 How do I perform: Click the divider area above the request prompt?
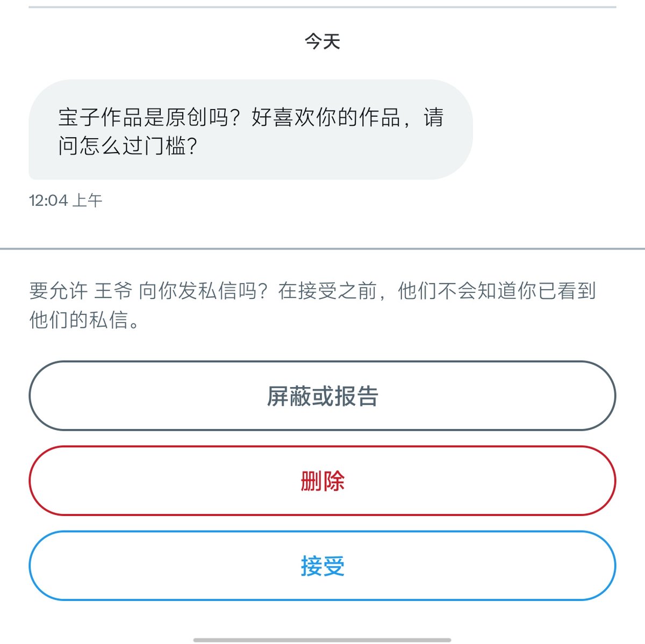pyautogui.click(x=322, y=248)
